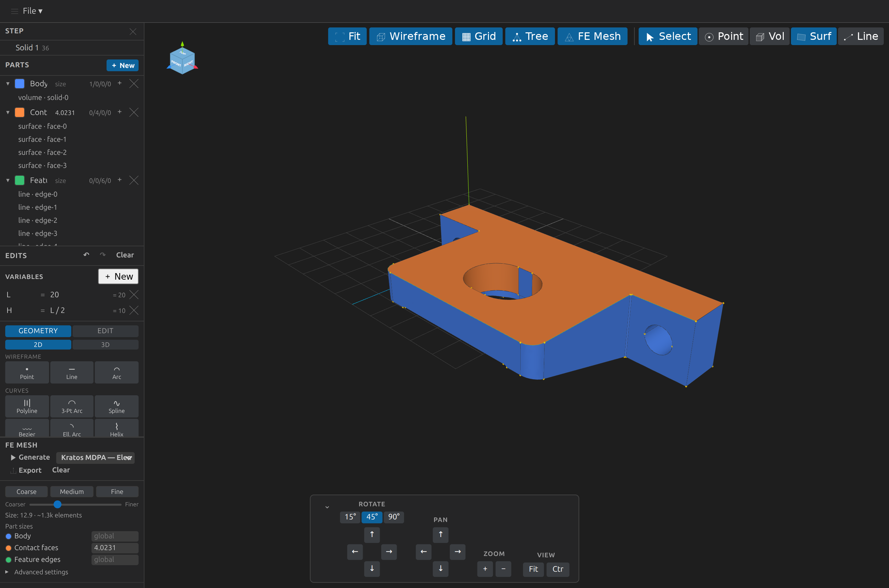Collapse the Body part group
Image resolution: width=889 pixels, height=588 pixels.
click(8, 84)
